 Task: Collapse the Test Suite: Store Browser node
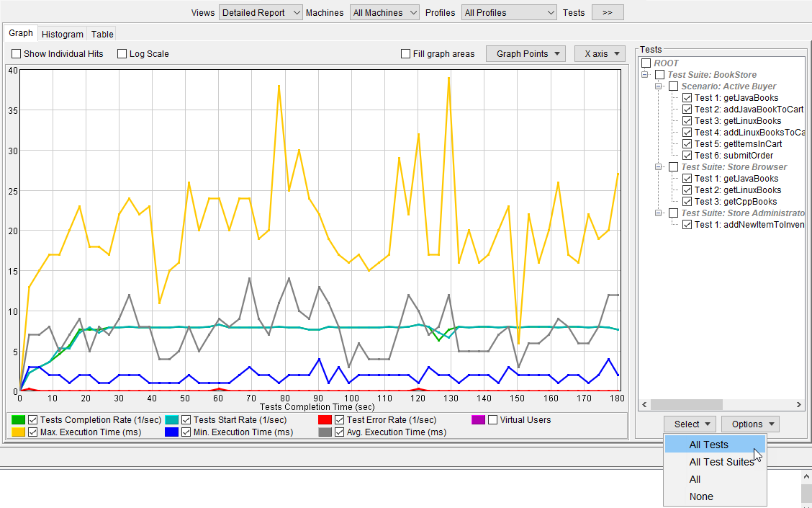659,167
